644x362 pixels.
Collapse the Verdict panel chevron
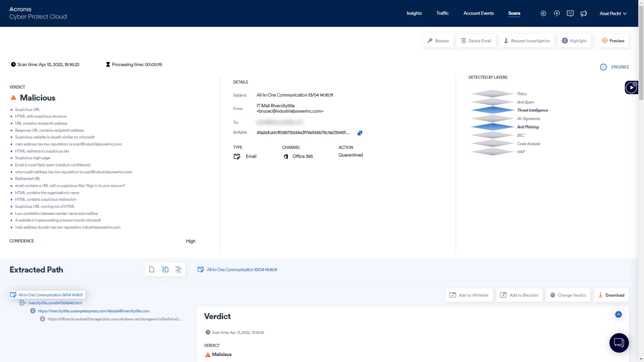click(619, 314)
